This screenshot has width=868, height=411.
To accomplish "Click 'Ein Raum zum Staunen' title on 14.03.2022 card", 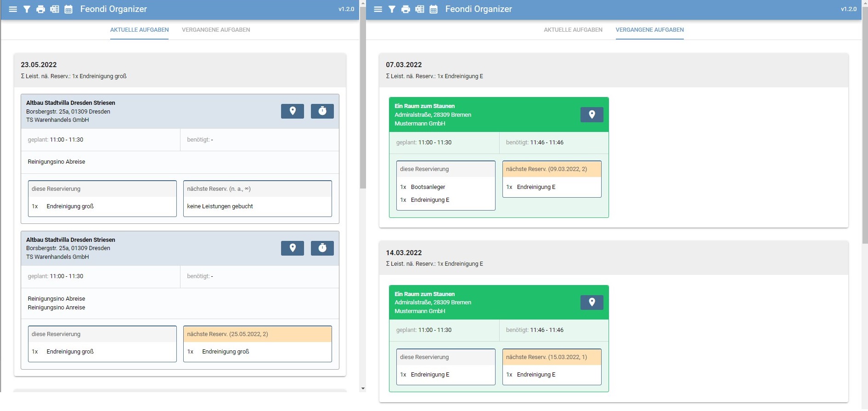I will [425, 294].
